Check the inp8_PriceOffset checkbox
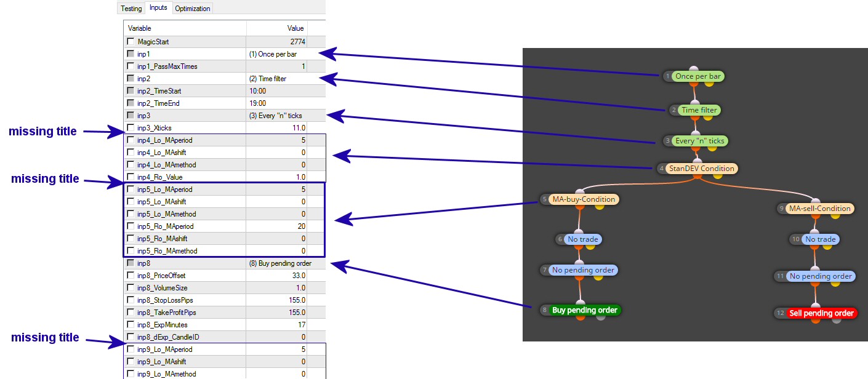The image size is (868, 379). (131, 276)
